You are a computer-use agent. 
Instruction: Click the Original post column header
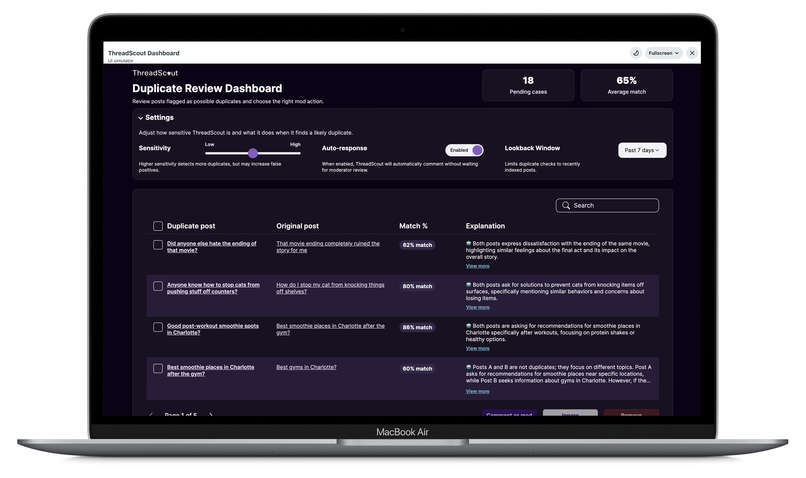[x=297, y=226]
